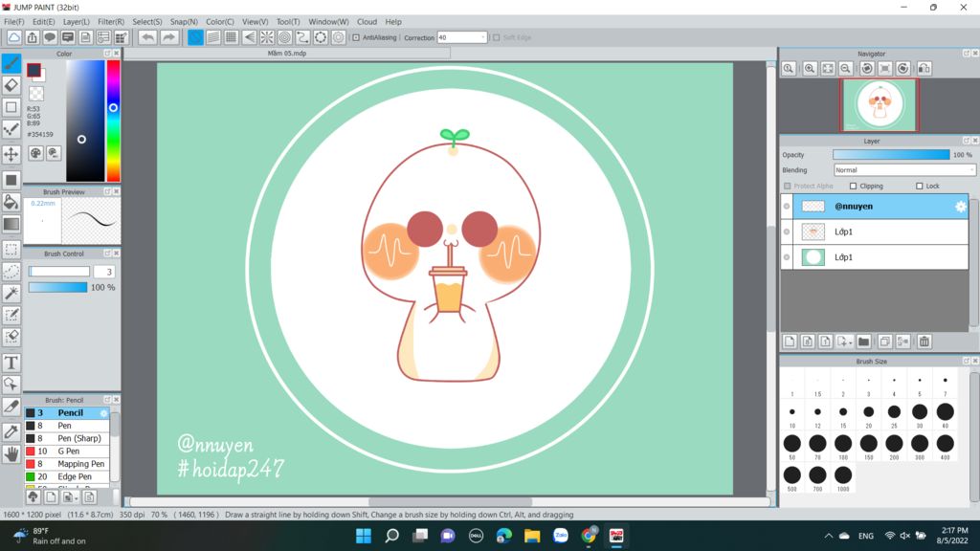
Task: Select the Mapping Pen brush
Action: 68,464
